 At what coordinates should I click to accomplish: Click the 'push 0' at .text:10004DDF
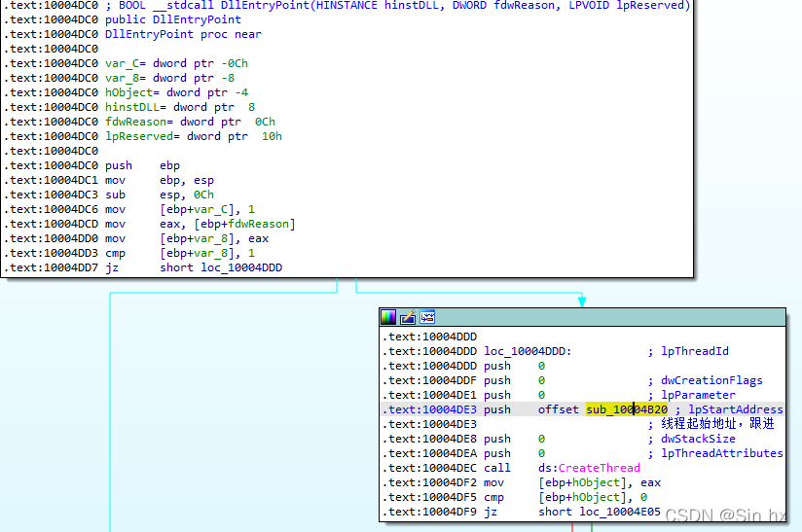pyautogui.click(x=515, y=380)
